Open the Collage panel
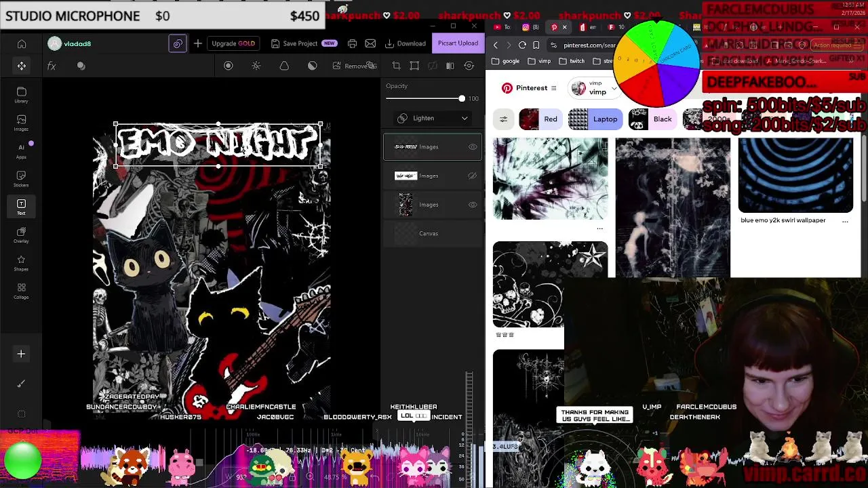 pos(22,291)
